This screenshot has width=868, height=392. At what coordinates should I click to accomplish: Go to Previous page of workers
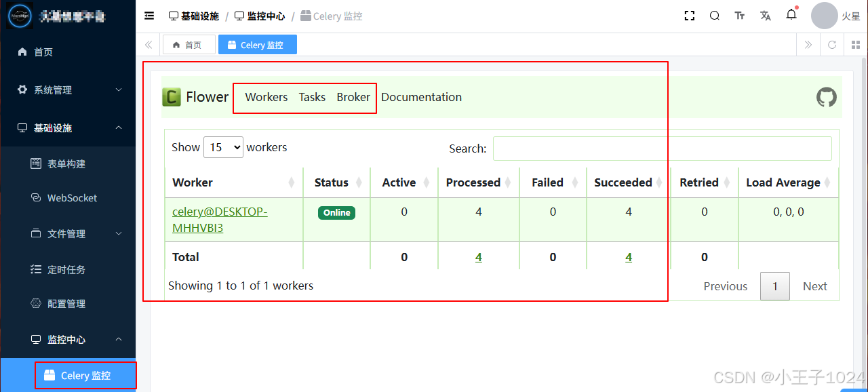726,286
